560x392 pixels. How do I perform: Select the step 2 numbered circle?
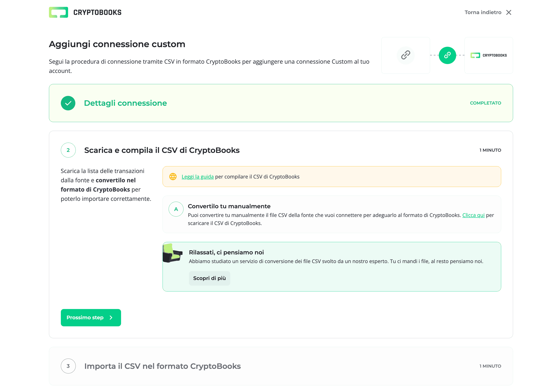tap(68, 150)
